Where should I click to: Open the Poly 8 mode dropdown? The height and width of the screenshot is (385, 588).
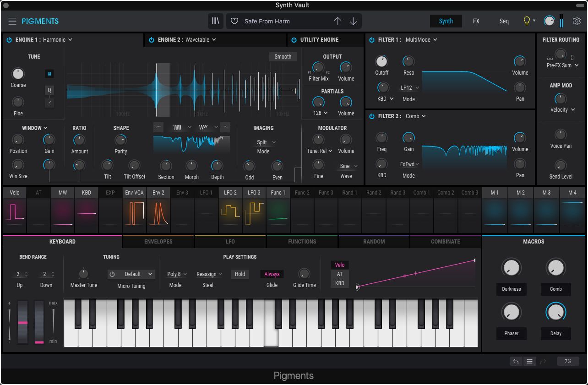point(177,274)
